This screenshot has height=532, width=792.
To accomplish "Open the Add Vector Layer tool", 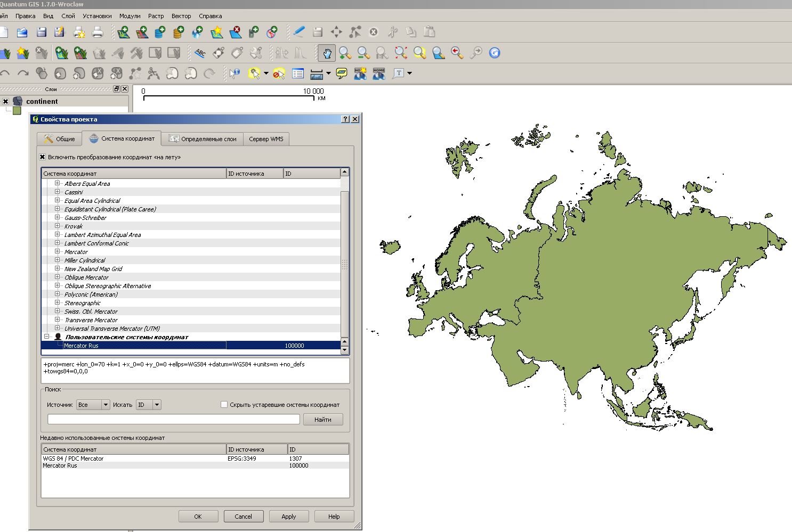I will pyautogui.click(x=124, y=32).
